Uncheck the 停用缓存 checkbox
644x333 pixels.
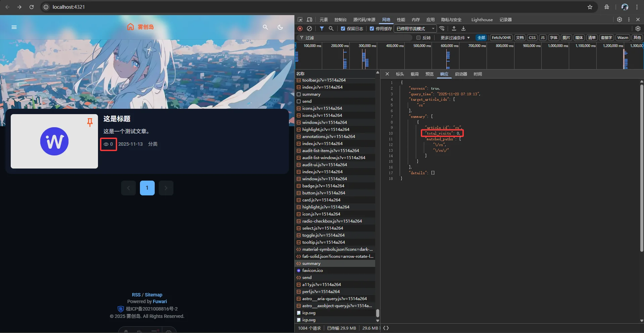pyautogui.click(x=371, y=29)
